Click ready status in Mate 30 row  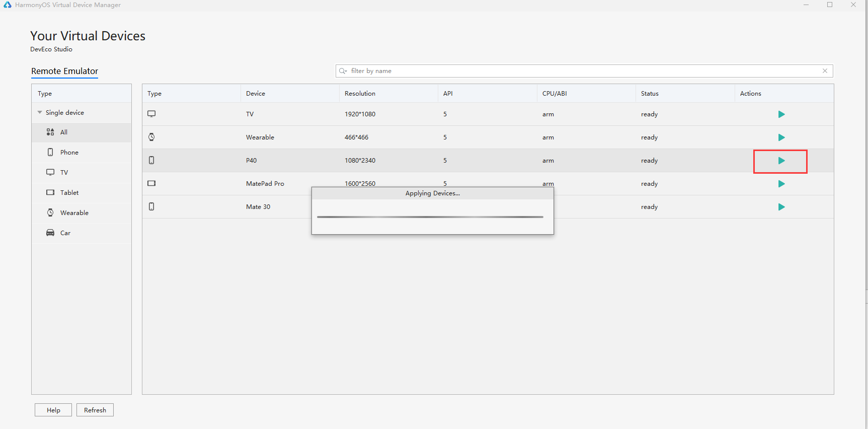[x=649, y=207]
